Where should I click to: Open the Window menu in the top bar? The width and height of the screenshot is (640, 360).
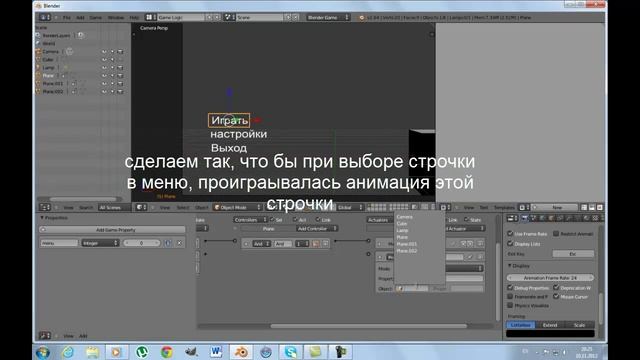116,18
